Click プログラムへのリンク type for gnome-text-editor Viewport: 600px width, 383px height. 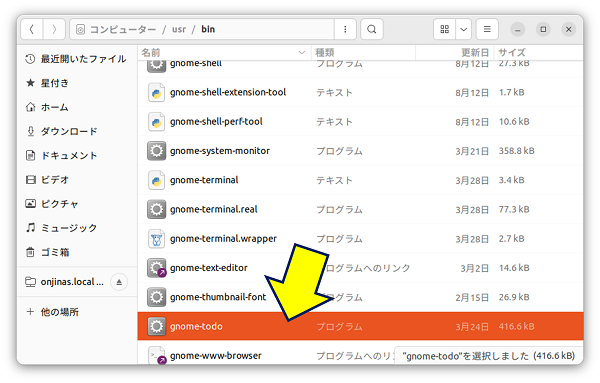point(367,268)
